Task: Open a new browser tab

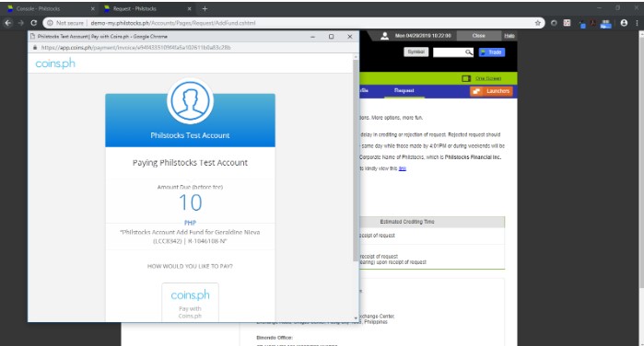Action: tap(205, 8)
